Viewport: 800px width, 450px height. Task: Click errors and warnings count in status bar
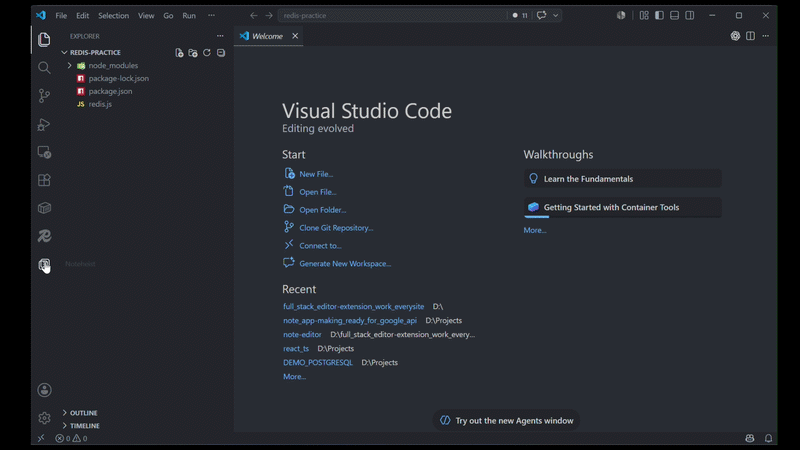(71, 438)
